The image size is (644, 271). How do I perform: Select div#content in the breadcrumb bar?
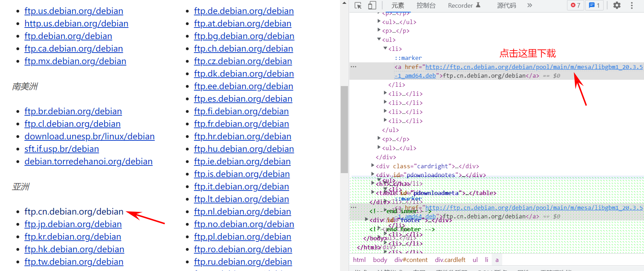pos(411,260)
